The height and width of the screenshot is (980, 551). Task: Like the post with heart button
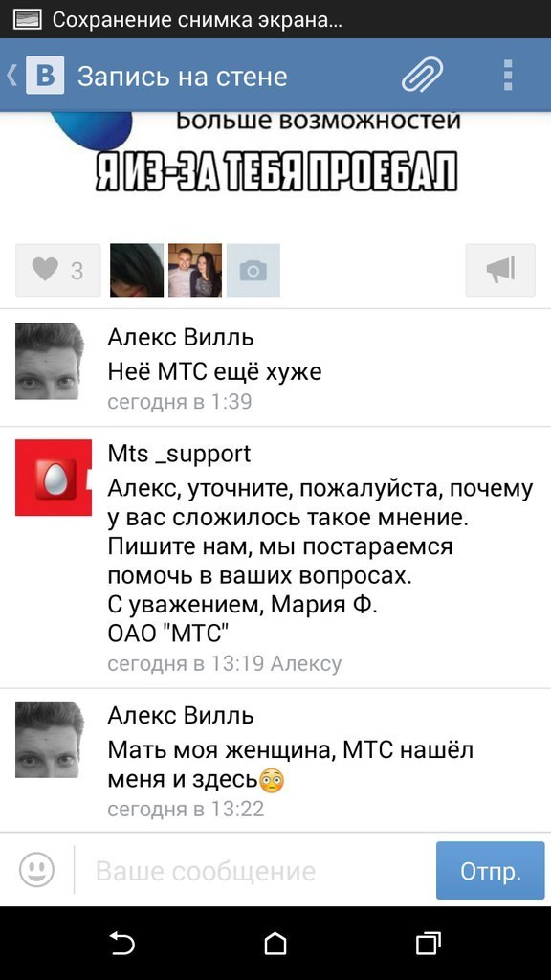coord(58,270)
